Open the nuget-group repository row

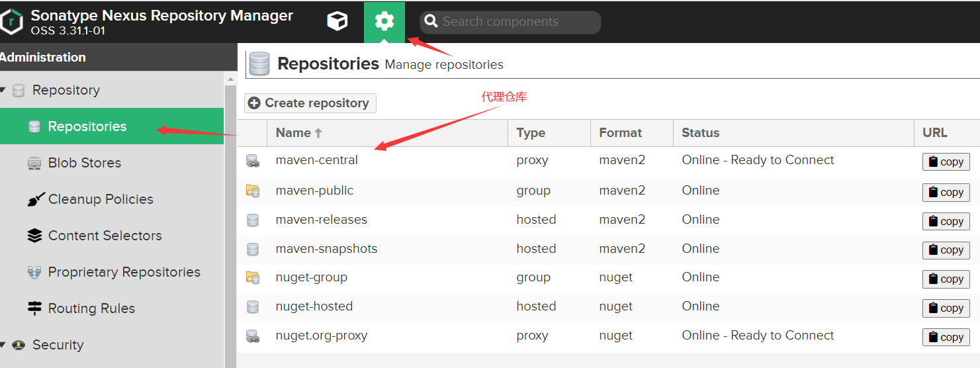tap(608, 277)
